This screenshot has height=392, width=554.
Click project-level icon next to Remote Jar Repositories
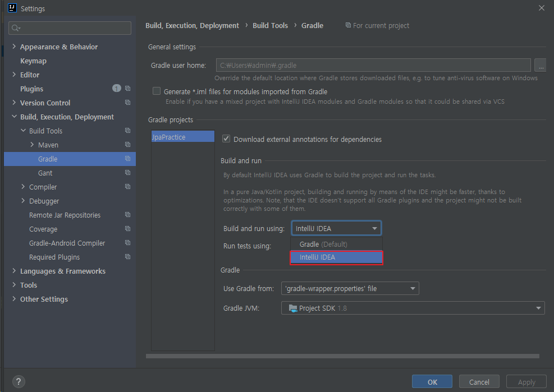[x=127, y=215]
